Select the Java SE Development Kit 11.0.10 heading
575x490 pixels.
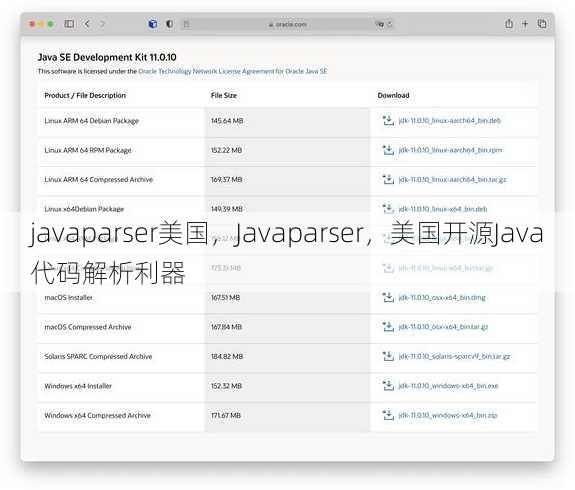click(107, 57)
